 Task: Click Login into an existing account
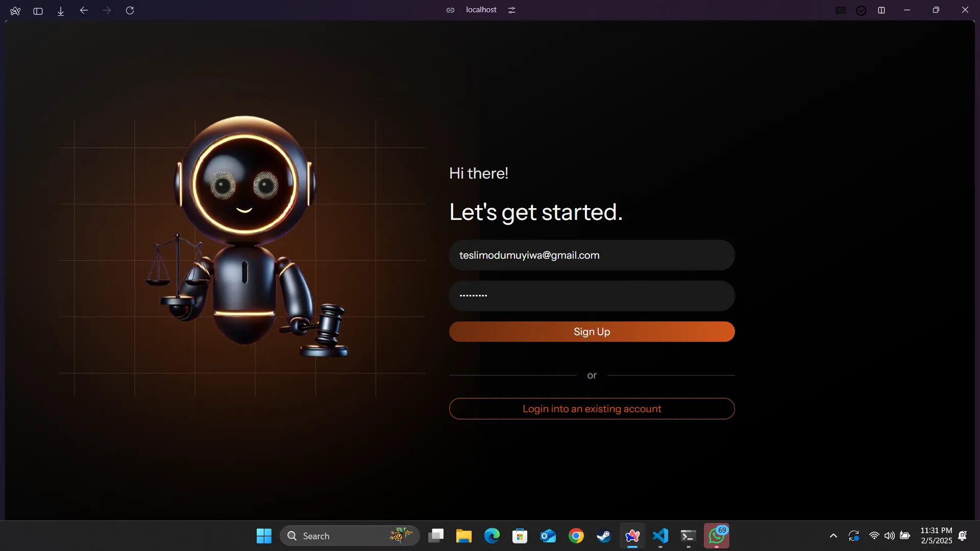point(592,409)
